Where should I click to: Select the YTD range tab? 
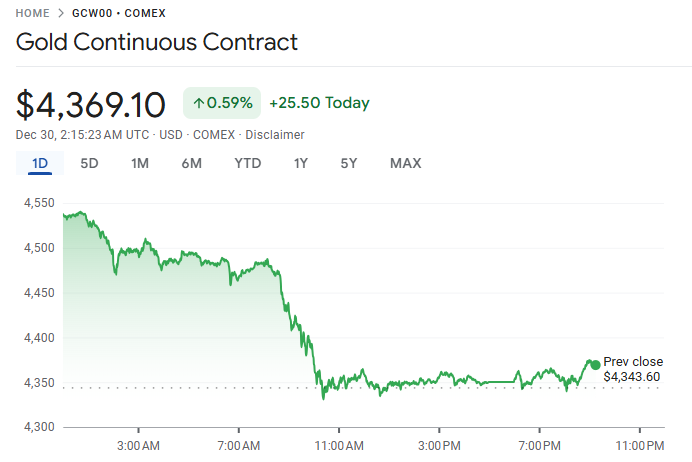tap(247, 163)
